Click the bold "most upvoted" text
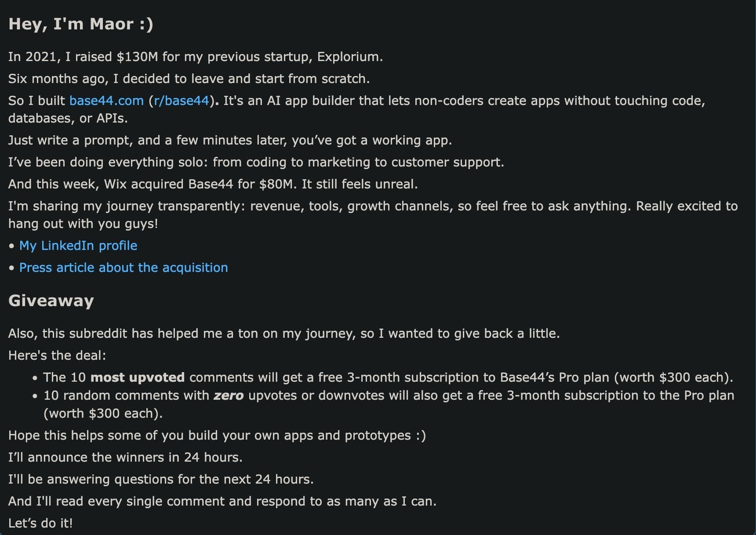This screenshot has height=535, width=756. tap(138, 377)
